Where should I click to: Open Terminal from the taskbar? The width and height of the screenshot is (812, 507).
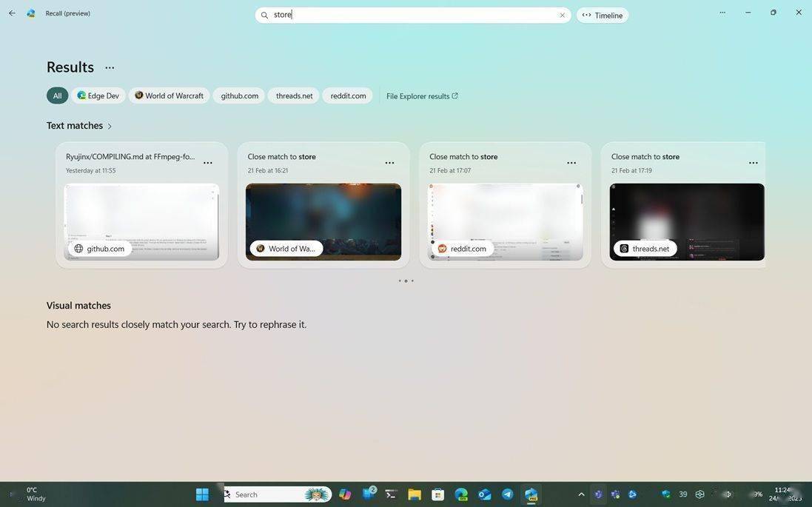click(392, 494)
